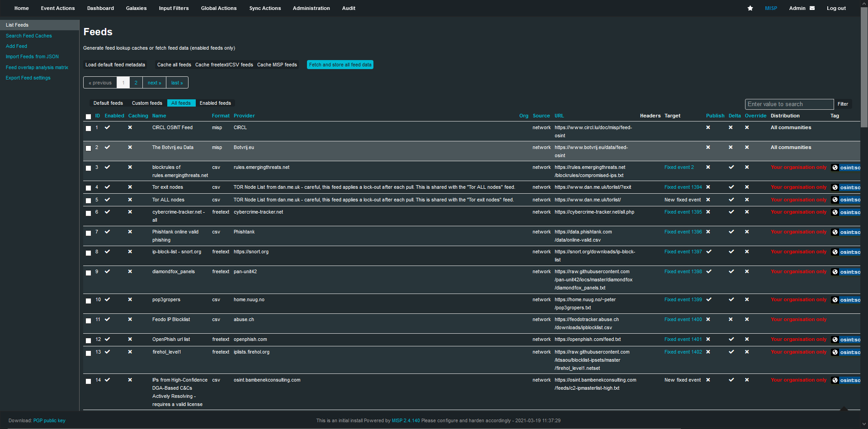868x429 pixels.
Task: Check the box for Phishtank online valid phishing
Action: coord(88,233)
